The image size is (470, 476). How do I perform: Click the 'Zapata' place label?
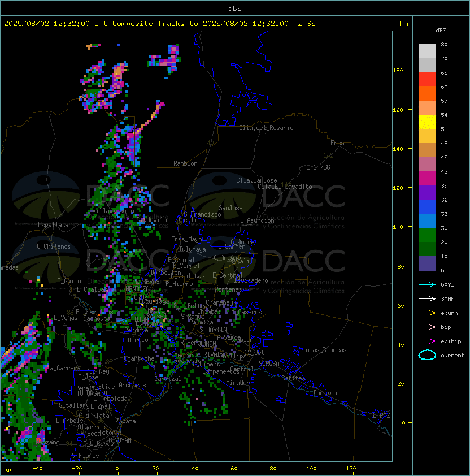125,421
